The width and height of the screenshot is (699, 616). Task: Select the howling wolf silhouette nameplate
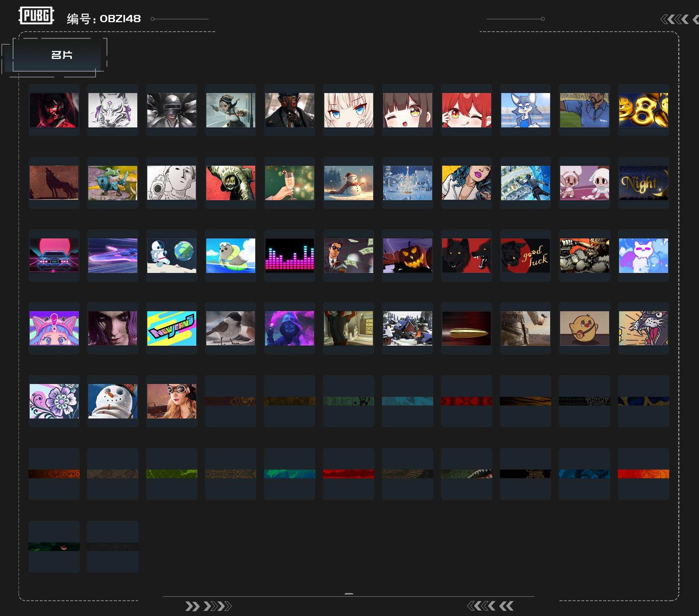(54, 183)
